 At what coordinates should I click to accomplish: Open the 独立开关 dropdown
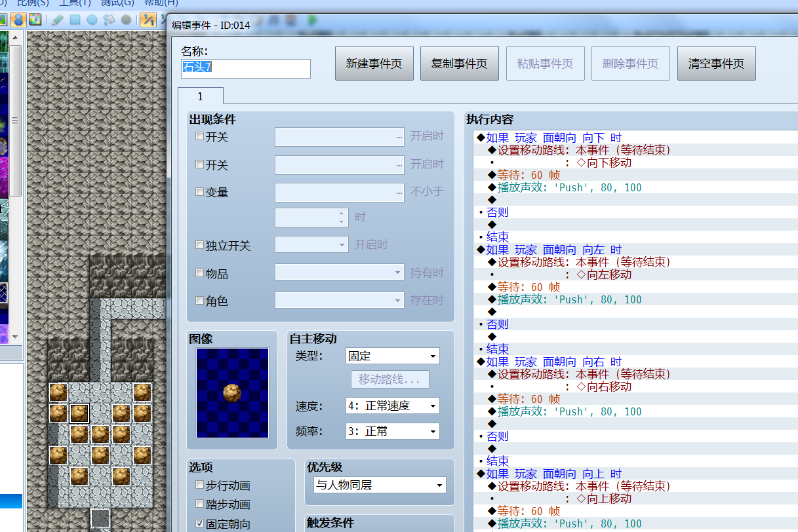click(x=311, y=245)
